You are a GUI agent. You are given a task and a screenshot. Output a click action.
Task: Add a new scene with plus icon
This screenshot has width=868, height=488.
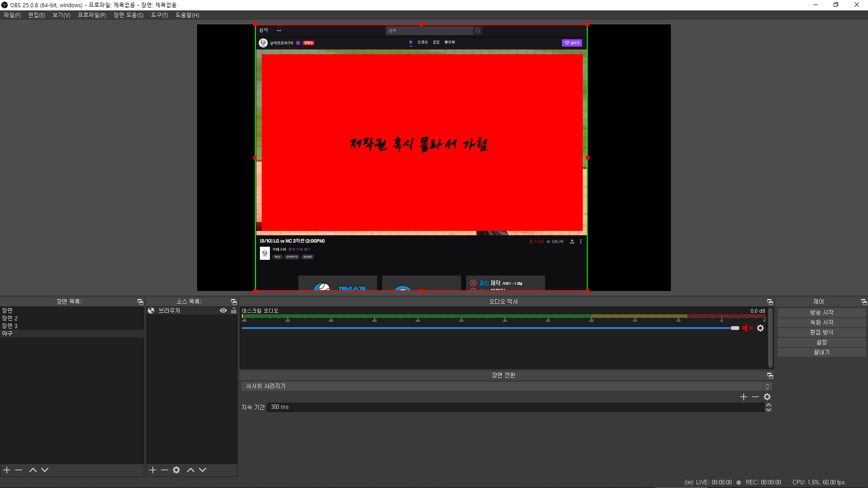click(7, 470)
